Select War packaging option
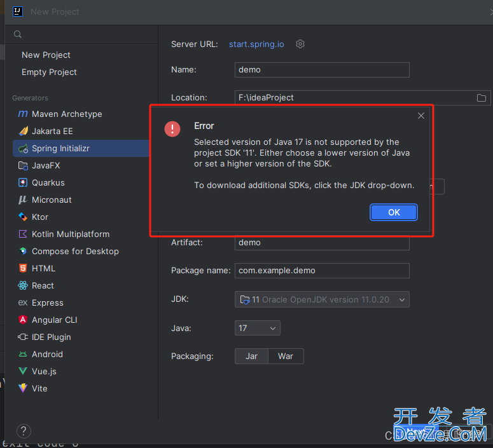 click(286, 356)
